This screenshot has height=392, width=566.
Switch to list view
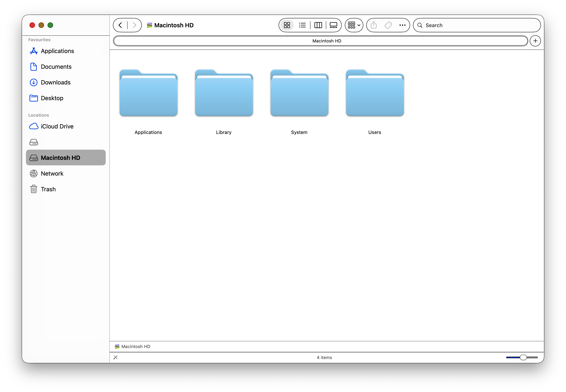click(302, 25)
